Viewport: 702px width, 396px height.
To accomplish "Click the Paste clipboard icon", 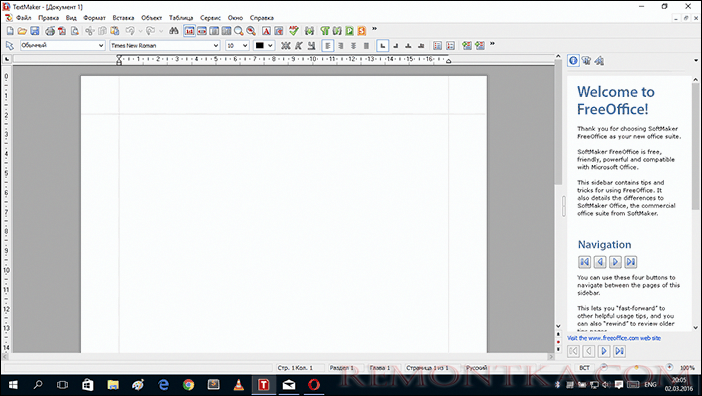I will [115, 30].
